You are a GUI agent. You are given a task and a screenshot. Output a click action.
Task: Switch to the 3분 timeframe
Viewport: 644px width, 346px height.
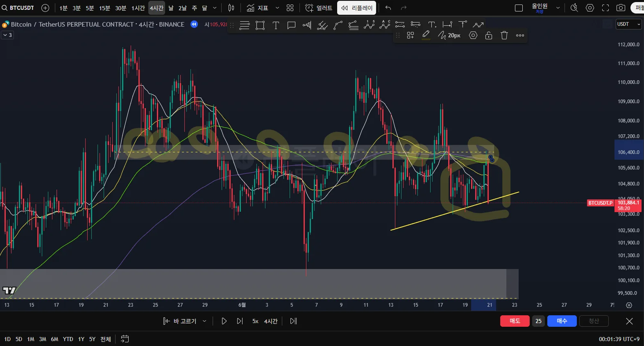[x=77, y=8]
